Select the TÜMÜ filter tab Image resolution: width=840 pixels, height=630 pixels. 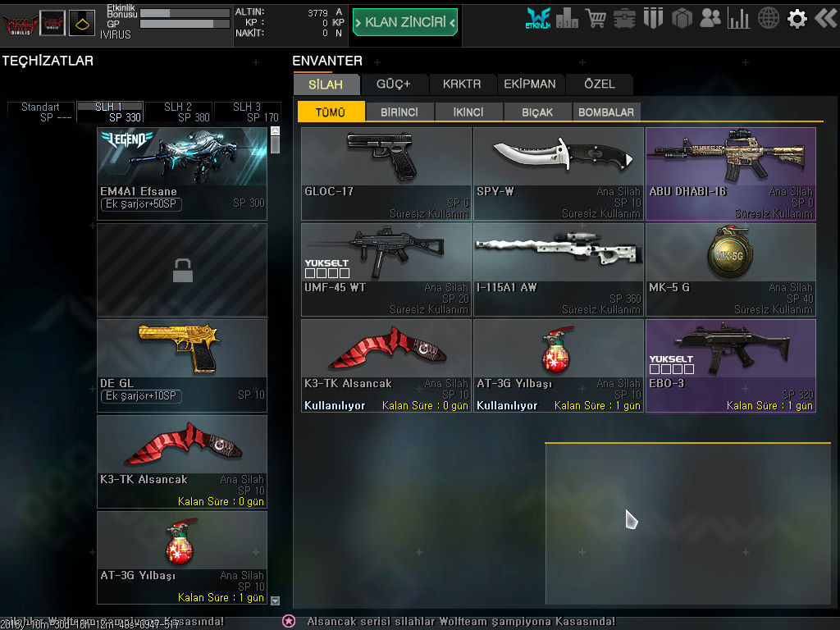pyautogui.click(x=331, y=112)
